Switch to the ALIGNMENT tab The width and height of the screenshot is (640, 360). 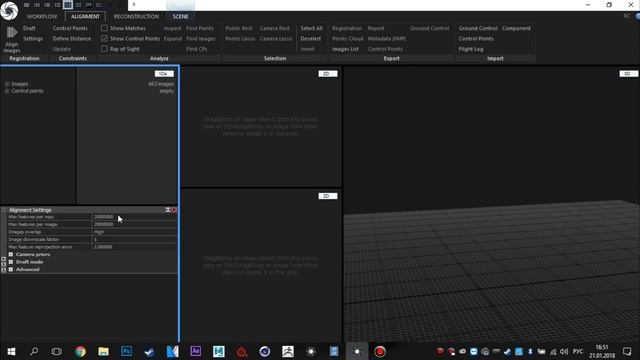85,16
